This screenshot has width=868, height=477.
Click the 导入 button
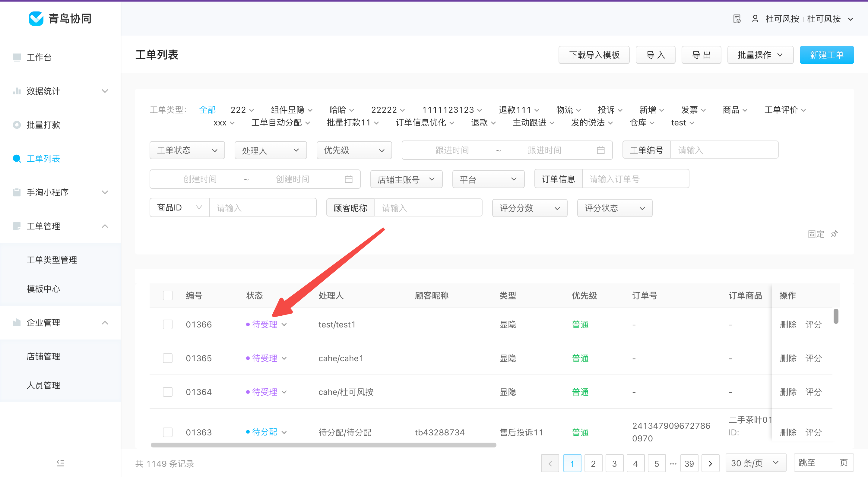click(x=655, y=55)
